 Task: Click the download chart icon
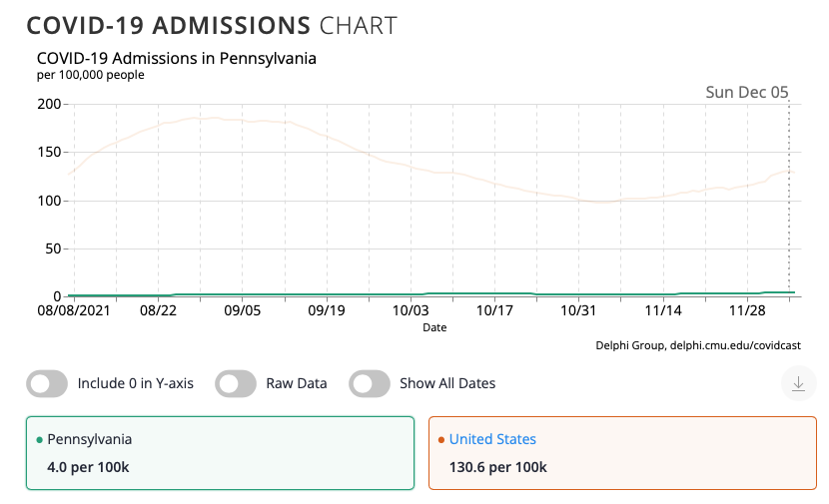(797, 383)
